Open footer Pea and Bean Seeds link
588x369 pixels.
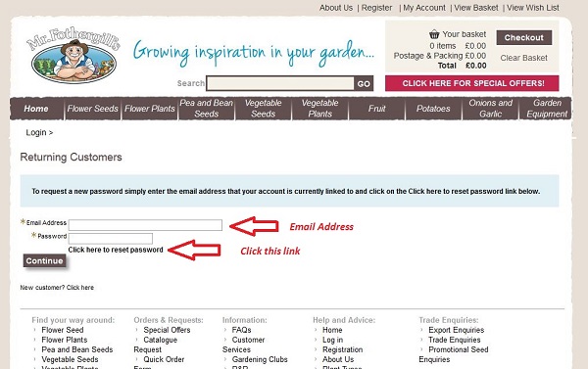click(x=76, y=349)
